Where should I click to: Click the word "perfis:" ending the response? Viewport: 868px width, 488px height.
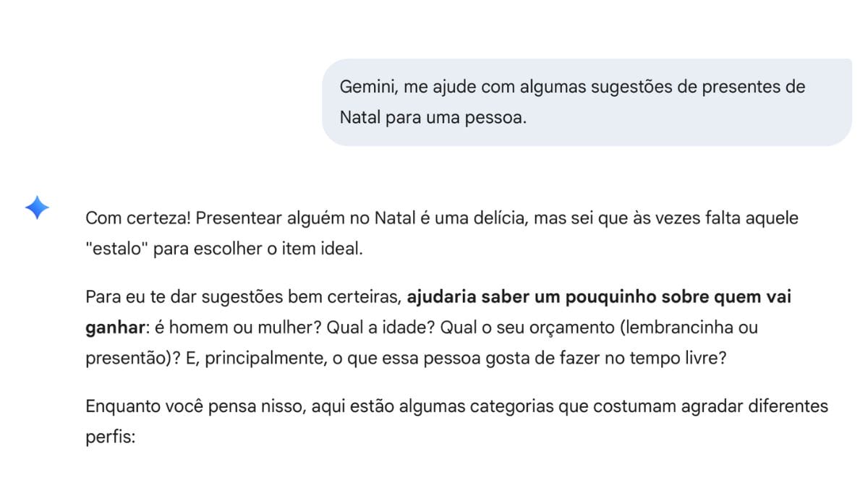point(110,437)
